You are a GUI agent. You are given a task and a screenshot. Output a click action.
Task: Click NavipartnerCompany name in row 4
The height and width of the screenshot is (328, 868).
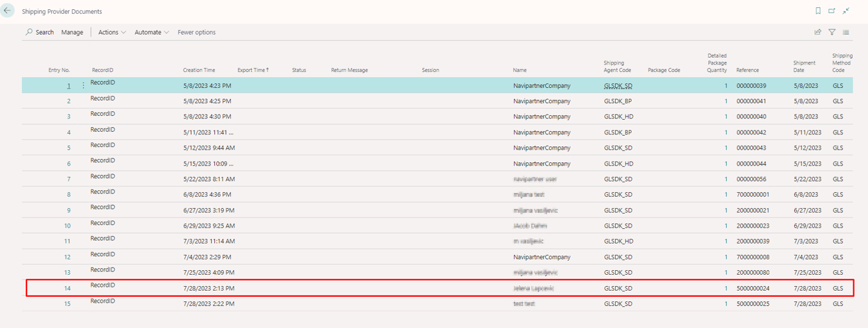coord(541,132)
